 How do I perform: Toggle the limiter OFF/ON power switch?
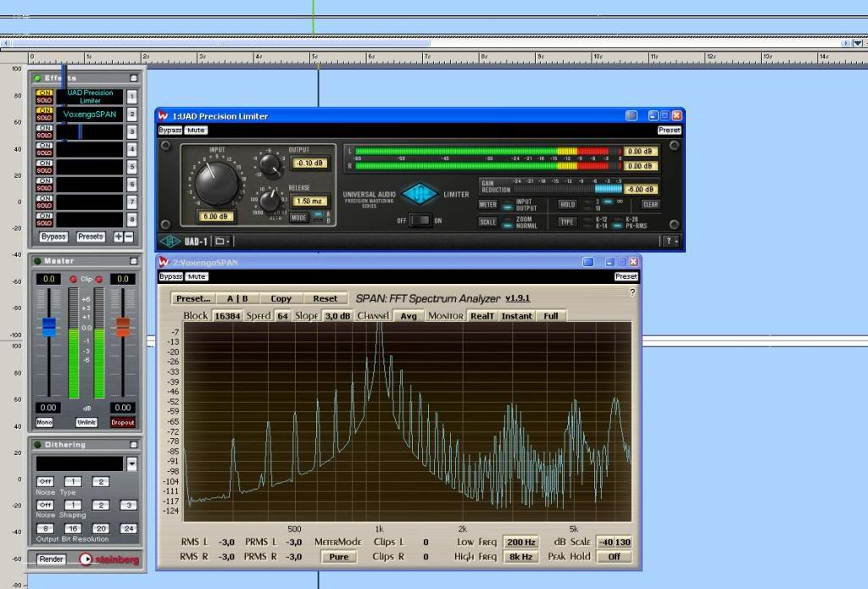[420, 220]
